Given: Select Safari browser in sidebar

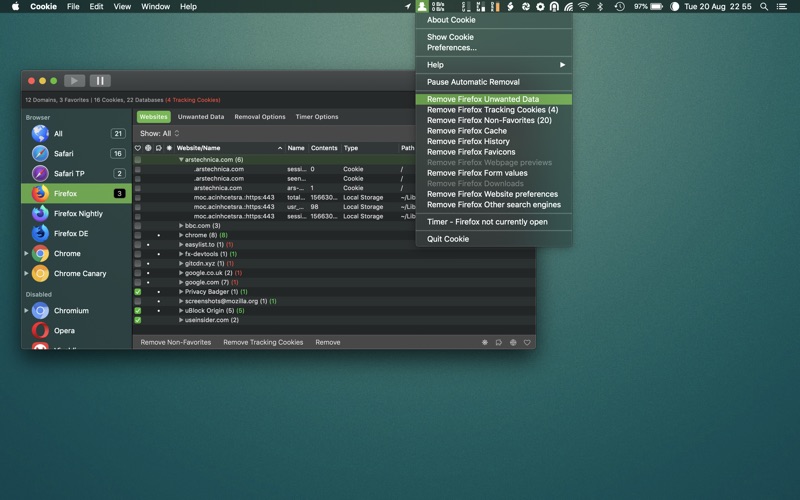Looking at the screenshot, I should pyautogui.click(x=64, y=154).
